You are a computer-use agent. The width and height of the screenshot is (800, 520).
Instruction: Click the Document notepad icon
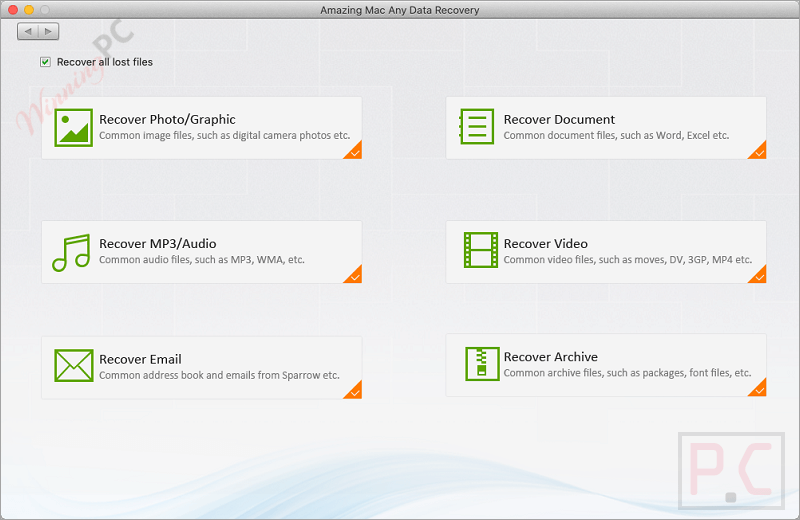[477, 127]
